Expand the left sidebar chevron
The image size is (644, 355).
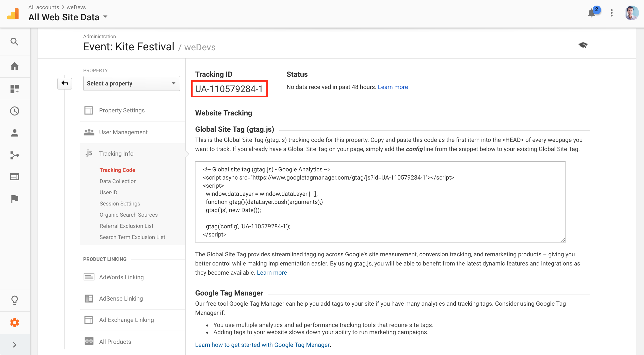14,345
